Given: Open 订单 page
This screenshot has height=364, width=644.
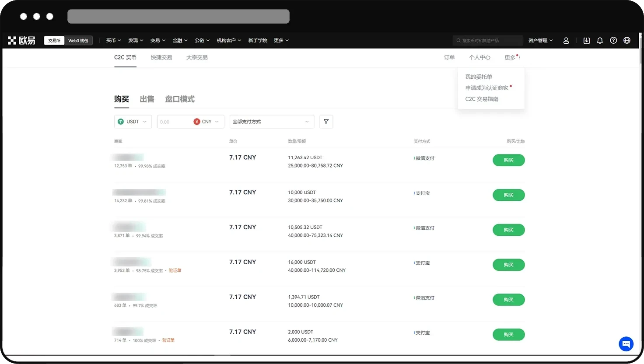Looking at the screenshot, I should point(449,57).
